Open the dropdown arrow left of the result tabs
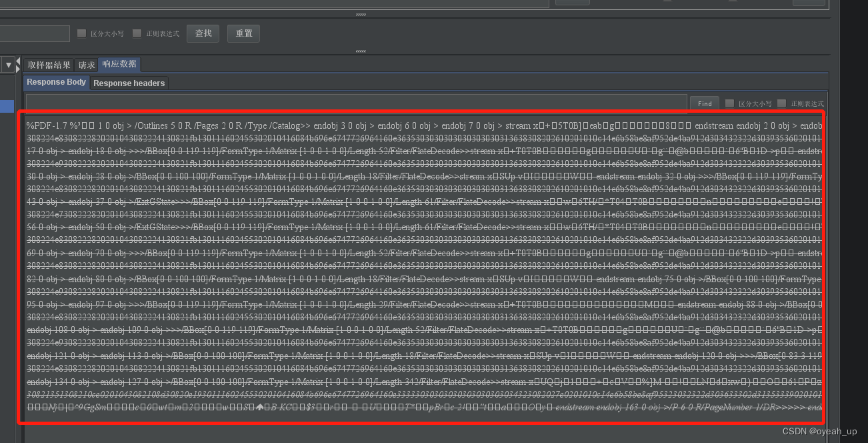This screenshot has width=868, height=443. point(9,65)
